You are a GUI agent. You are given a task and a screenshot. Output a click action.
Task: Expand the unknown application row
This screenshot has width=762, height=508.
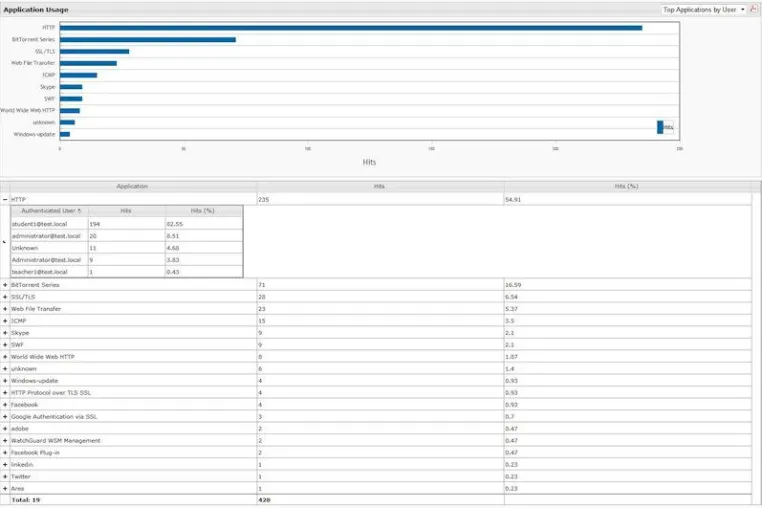(5, 369)
